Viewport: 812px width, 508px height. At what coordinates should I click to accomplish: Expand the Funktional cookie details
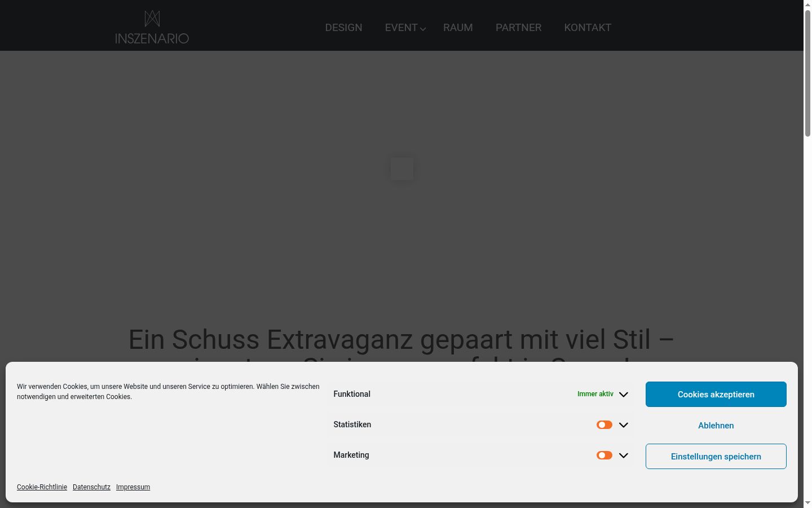(623, 395)
